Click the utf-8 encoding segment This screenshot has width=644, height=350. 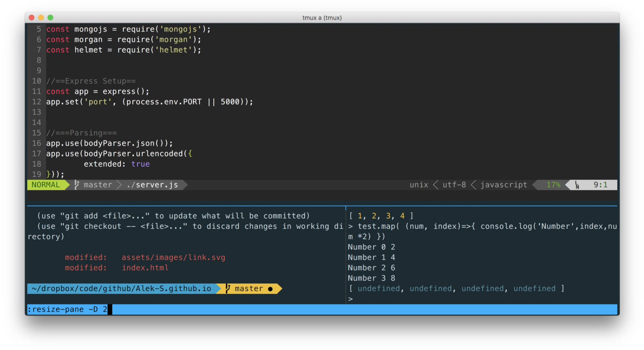point(454,185)
